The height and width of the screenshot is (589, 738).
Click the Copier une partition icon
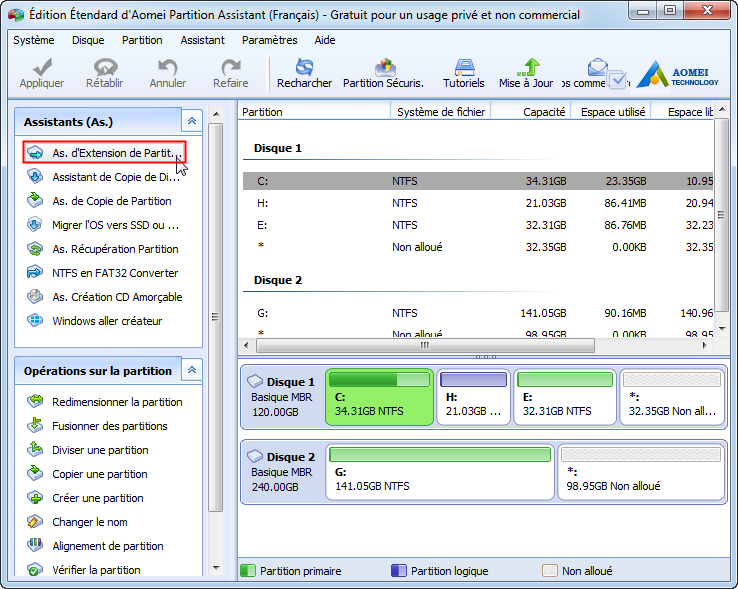35,474
